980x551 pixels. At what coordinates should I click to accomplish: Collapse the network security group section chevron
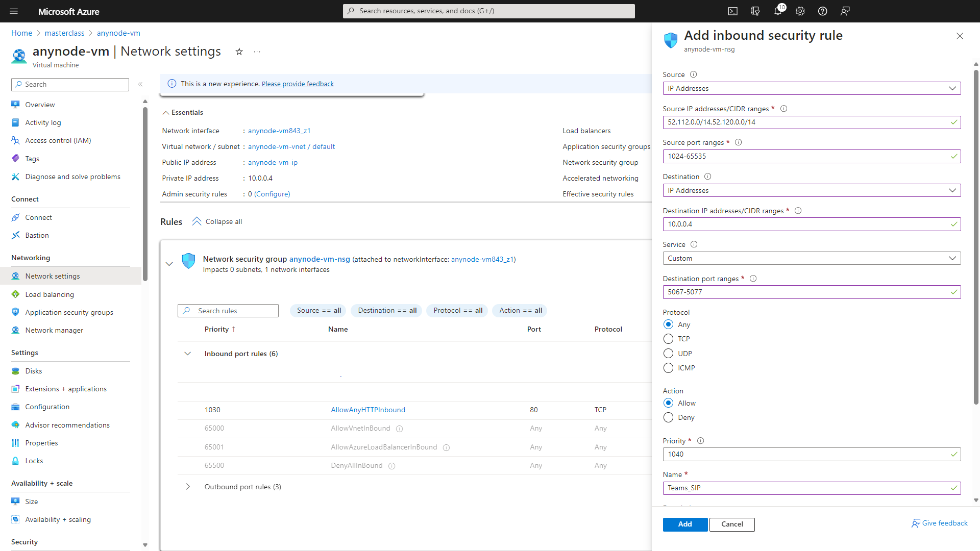point(169,264)
